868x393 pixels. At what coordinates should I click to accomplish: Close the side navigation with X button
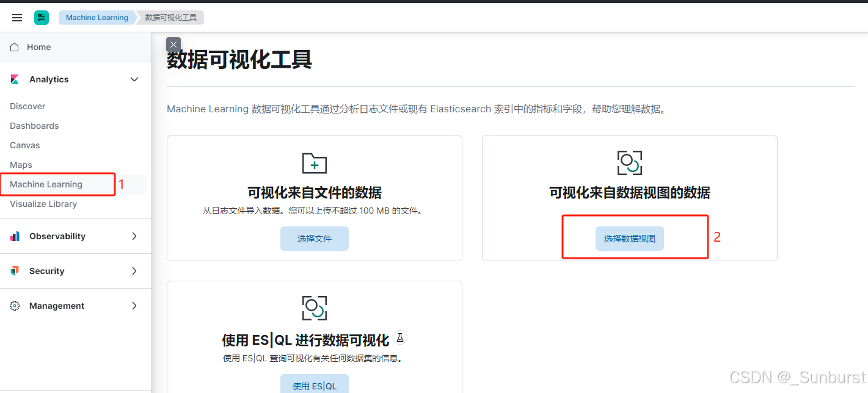coord(173,45)
